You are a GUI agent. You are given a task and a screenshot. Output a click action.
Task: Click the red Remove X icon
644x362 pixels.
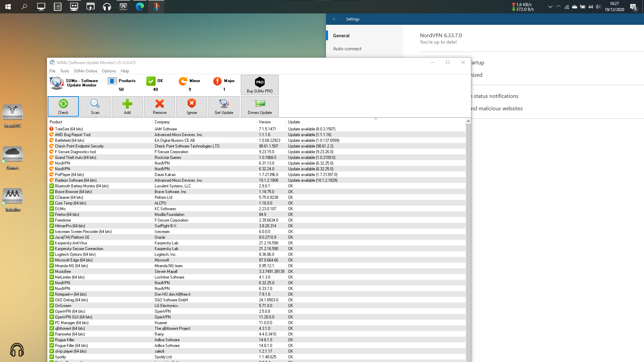pyautogui.click(x=159, y=104)
